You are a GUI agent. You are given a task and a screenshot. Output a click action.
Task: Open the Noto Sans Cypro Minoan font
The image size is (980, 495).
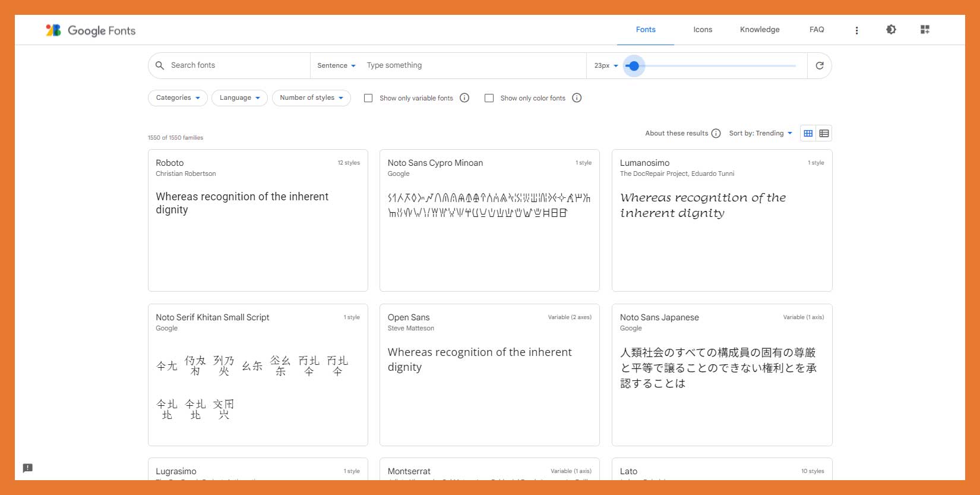click(489, 220)
